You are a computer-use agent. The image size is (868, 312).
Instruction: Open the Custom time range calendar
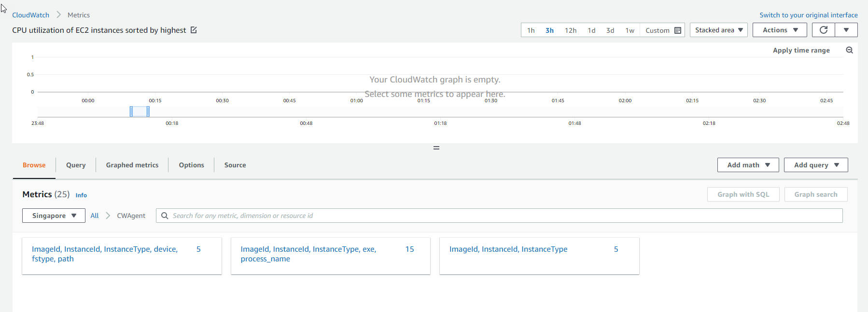point(663,30)
